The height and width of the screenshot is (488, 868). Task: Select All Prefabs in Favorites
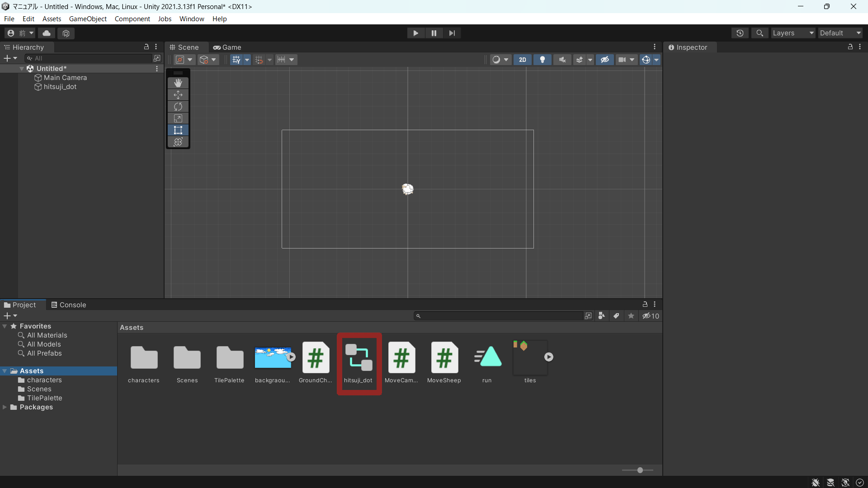(x=44, y=353)
